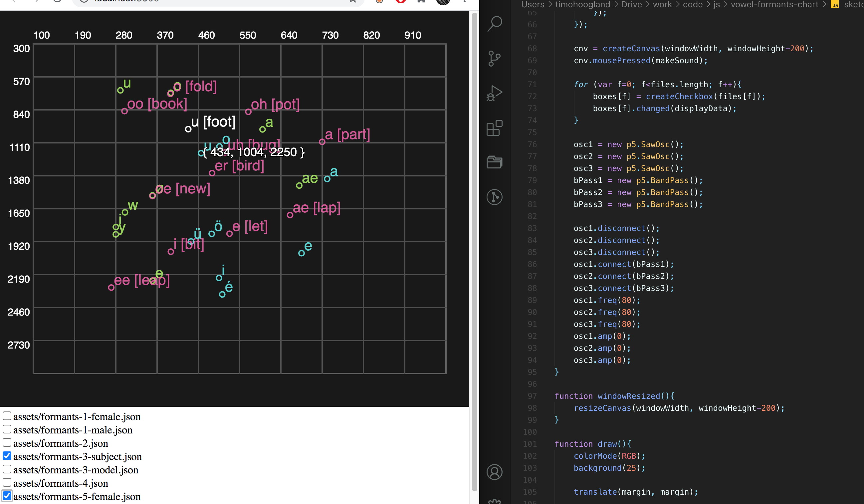Image resolution: width=864 pixels, height=504 pixels.
Task: Enable assets/formants-1-female.json checkbox
Action: point(7,416)
